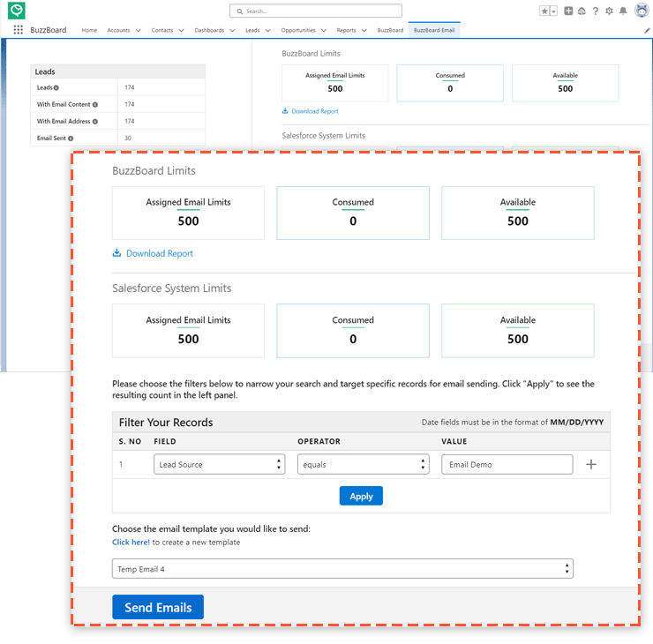Screen dimensions: 653x644
Task: Click Salesforce System Limits Available card
Action: [518, 331]
